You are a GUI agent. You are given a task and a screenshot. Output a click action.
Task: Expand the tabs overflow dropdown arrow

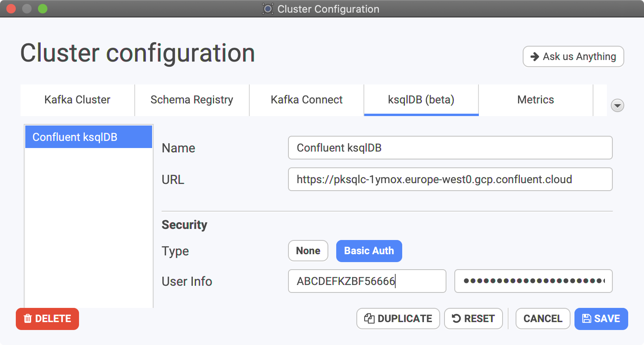(618, 105)
